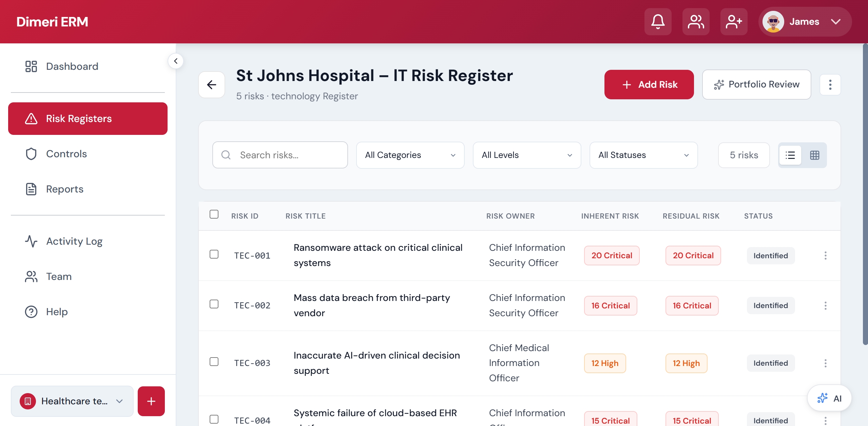Click the Add Risk button
Screen dimensions: 868x426
(649, 85)
